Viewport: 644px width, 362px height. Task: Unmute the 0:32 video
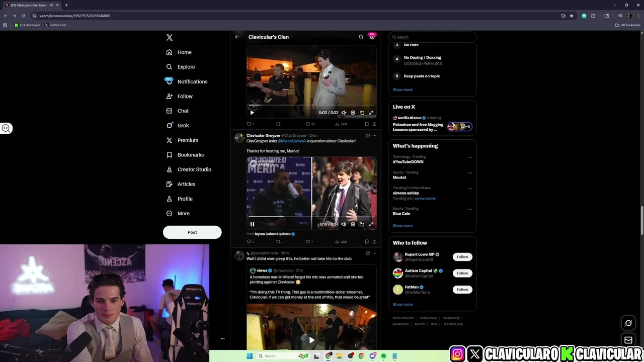(x=344, y=113)
